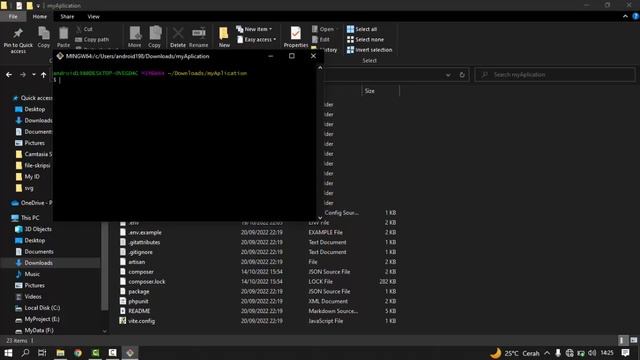Collapse the ribbon with chevron
Viewport: 640px width, 360px height.
(x=625, y=16)
